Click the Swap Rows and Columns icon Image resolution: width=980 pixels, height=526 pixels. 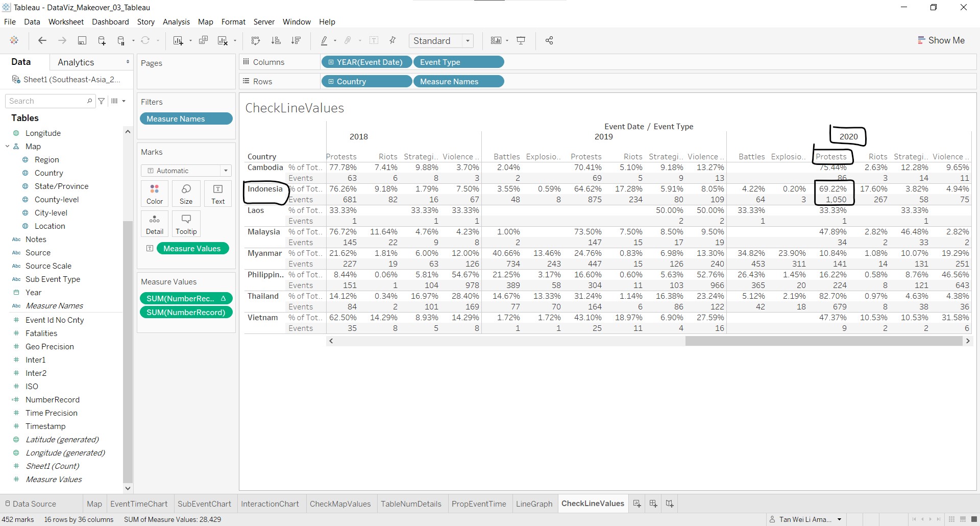click(x=256, y=41)
